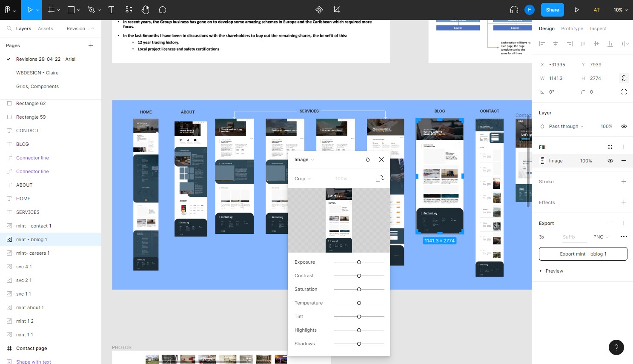Open the Crop mode dropdown
This screenshot has height=364, width=633.
[302, 179]
